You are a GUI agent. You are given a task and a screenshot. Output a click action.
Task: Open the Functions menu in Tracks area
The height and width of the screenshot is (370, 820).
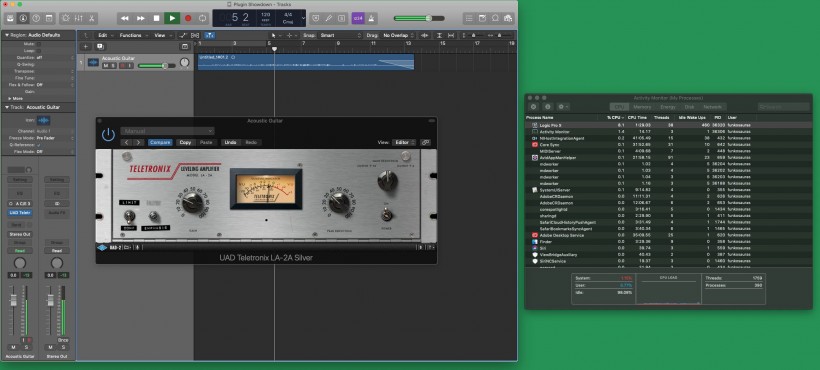132,36
